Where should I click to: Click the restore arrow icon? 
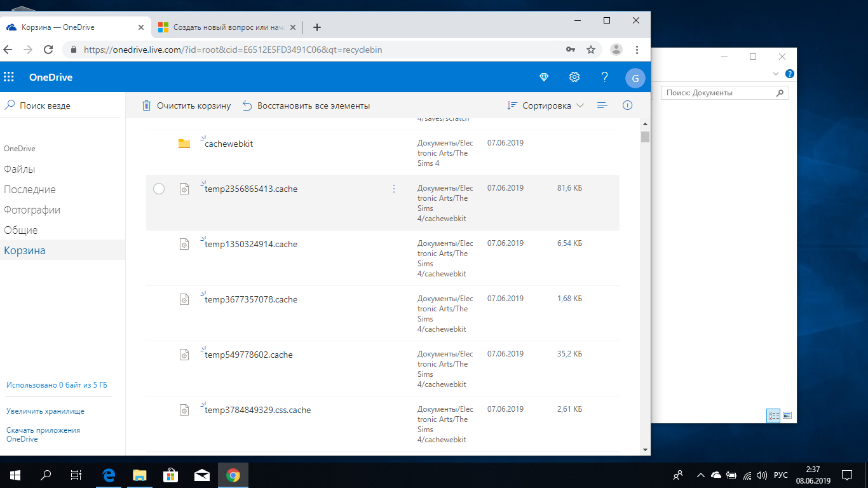(247, 105)
